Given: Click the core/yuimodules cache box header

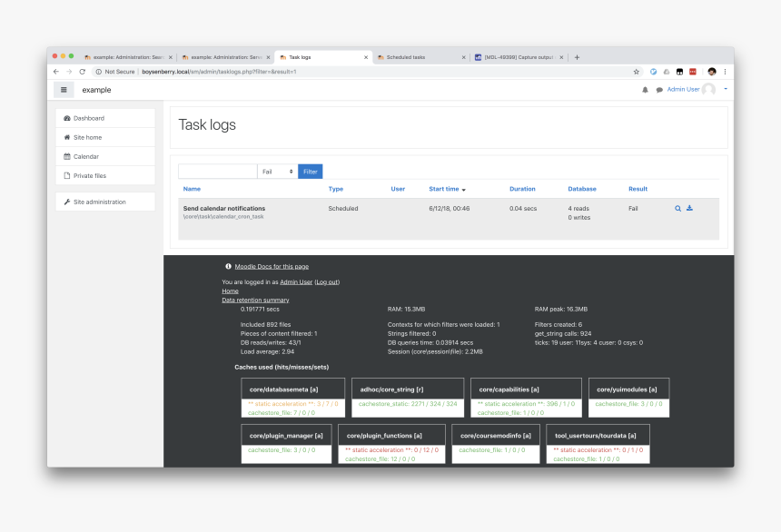Looking at the screenshot, I should point(628,389).
